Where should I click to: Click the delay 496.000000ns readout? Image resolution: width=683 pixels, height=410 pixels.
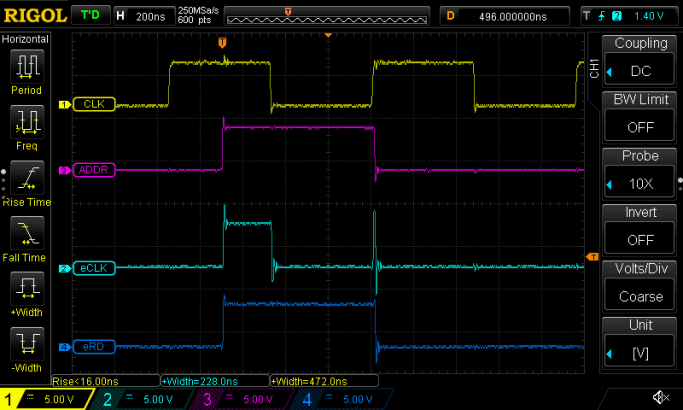(x=504, y=16)
